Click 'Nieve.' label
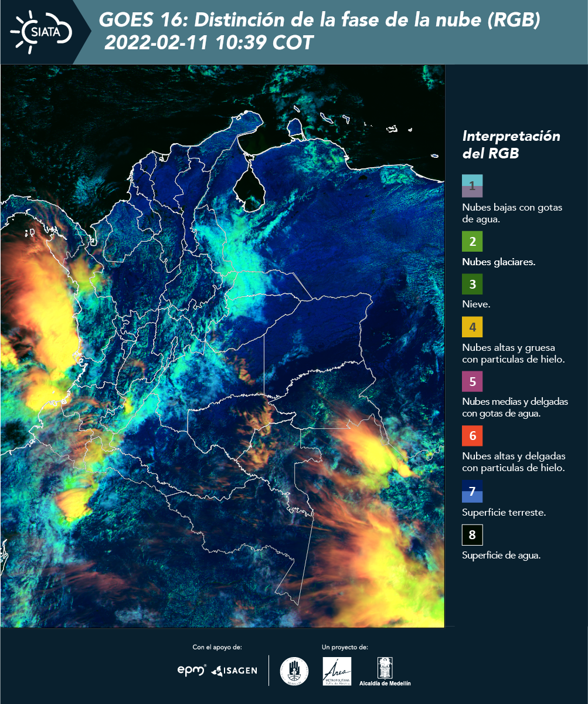Image resolution: width=588 pixels, height=704 pixels. coord(476,304)
